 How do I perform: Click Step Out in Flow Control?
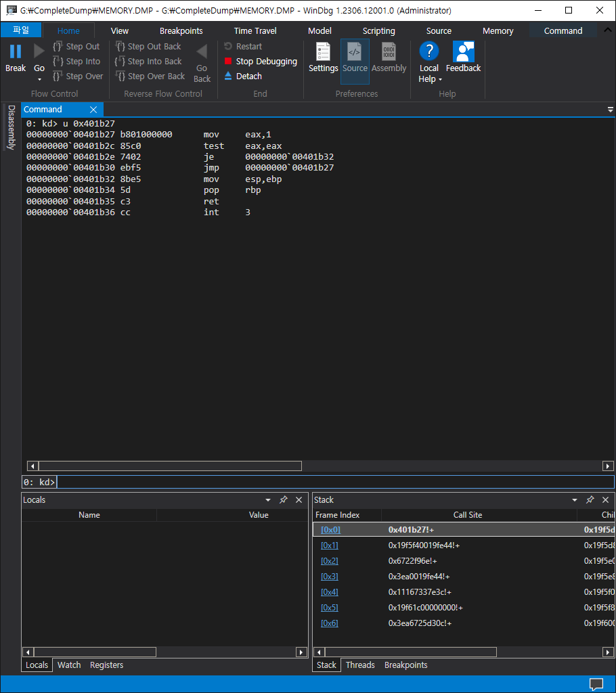[x=76, y=47]
